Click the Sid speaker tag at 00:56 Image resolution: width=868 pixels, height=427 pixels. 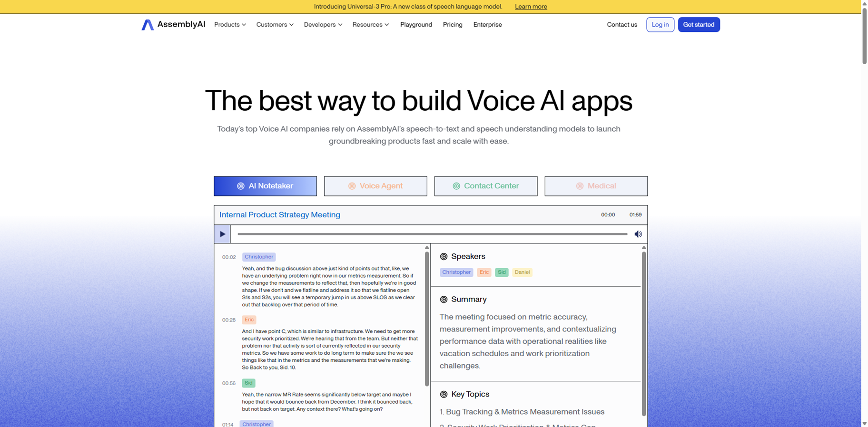(x=248, y=383)
